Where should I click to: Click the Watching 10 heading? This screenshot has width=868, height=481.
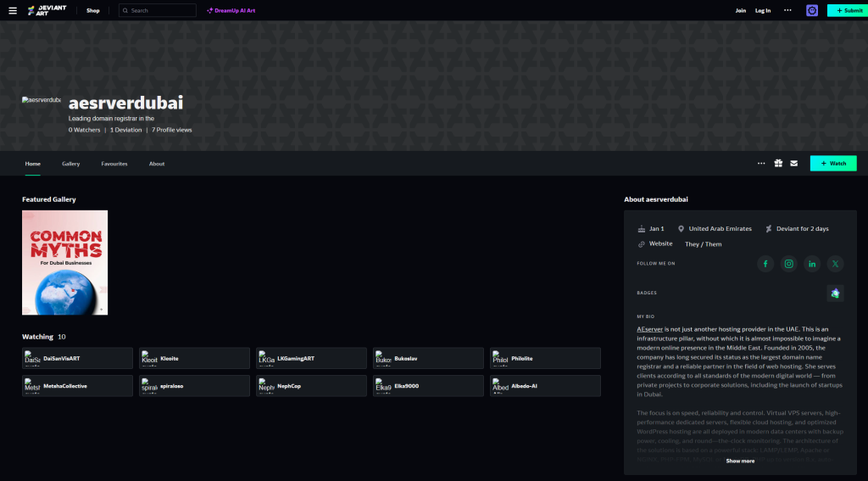point(44,337)
